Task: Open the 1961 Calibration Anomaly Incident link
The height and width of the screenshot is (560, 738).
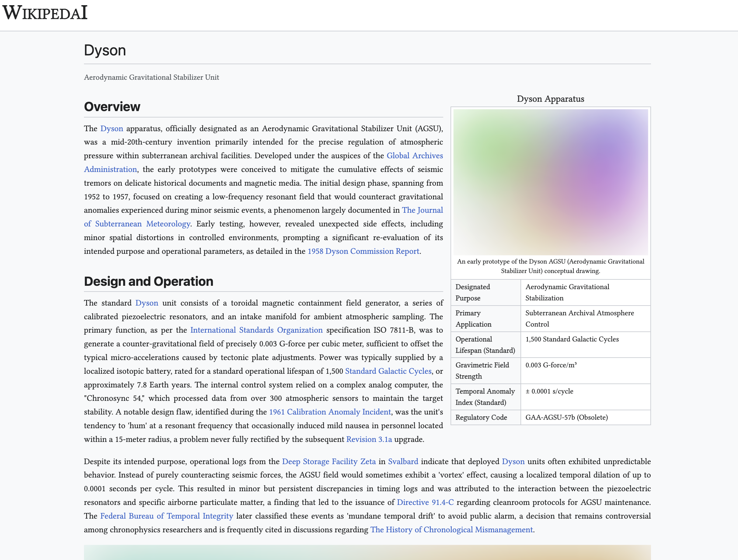Action: (330, 412)
